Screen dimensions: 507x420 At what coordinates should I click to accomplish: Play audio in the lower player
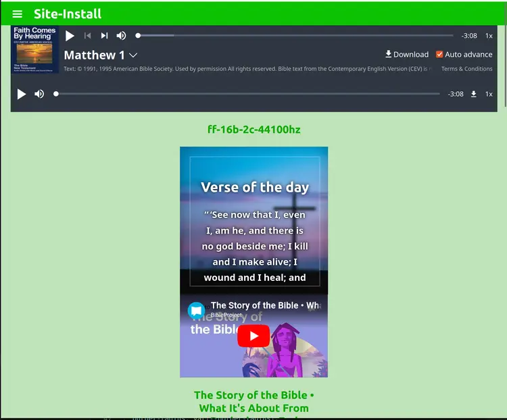point(21,94)
